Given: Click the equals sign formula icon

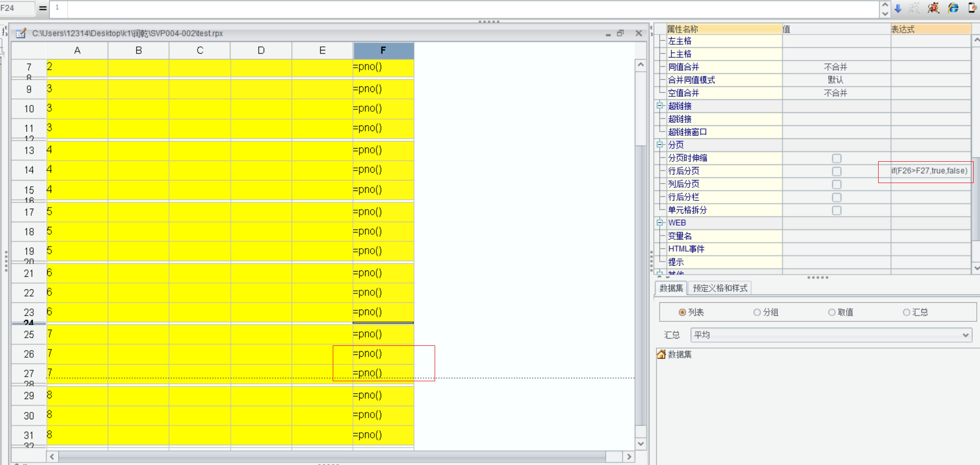Looking at the screenshot, I should (x=43, y=8).
